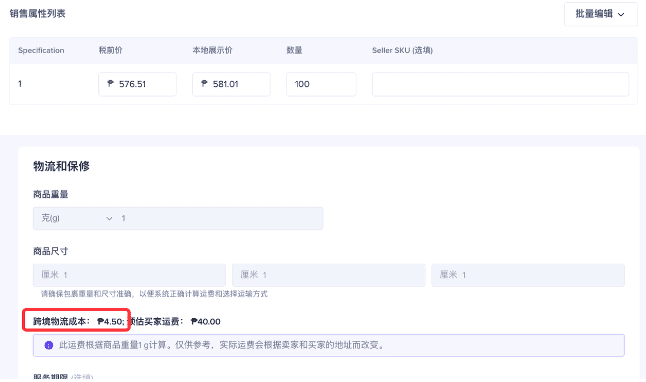The width and height of the screenshot is (646, 382).
Task: Edit the third 厘米 dimension field
Action: (528, 275)
